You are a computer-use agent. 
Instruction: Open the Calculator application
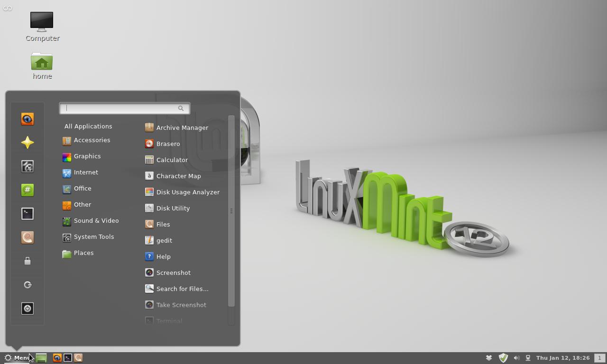[166, 160]
